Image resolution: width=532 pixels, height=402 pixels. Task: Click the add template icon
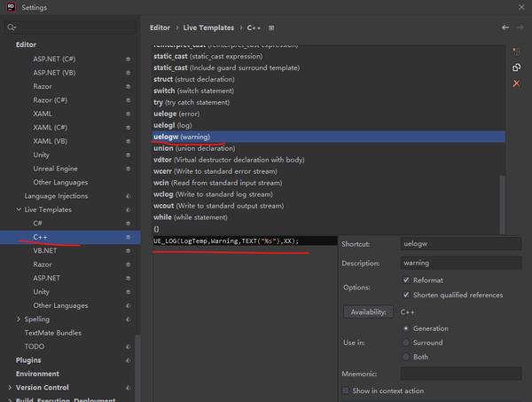(x=516, y=51)
